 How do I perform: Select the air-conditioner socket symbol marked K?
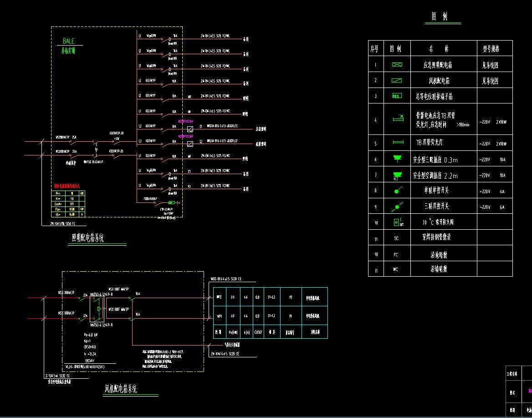pos(397,175)
